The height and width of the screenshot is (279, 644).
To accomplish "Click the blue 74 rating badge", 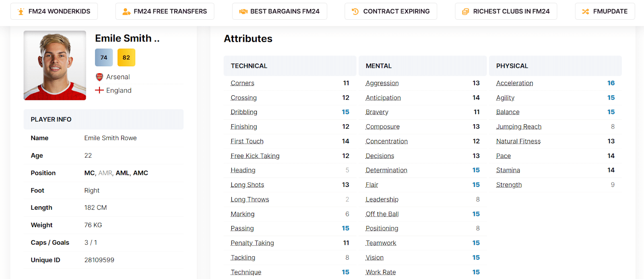I will 104,57.
